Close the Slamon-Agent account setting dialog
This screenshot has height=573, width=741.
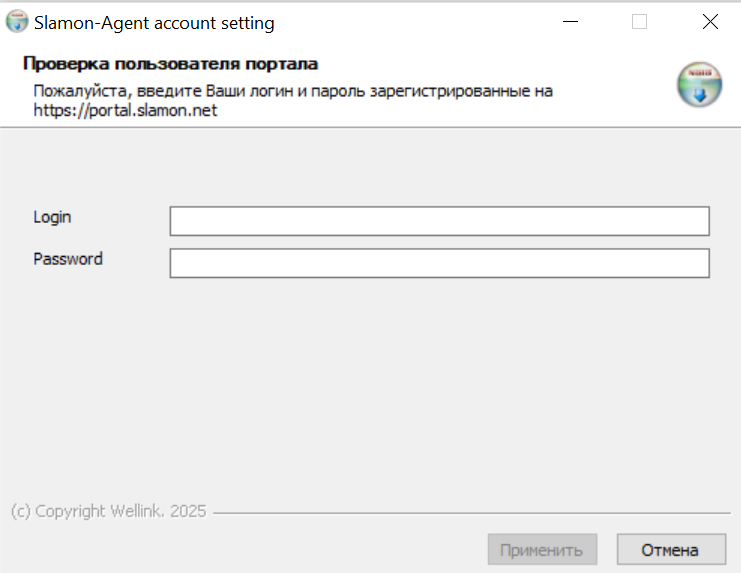pyautogui.click(x=710, y=22)
